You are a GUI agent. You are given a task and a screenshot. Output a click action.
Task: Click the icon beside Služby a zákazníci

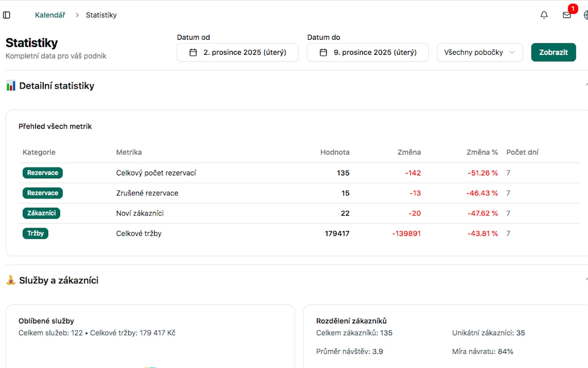11,280
